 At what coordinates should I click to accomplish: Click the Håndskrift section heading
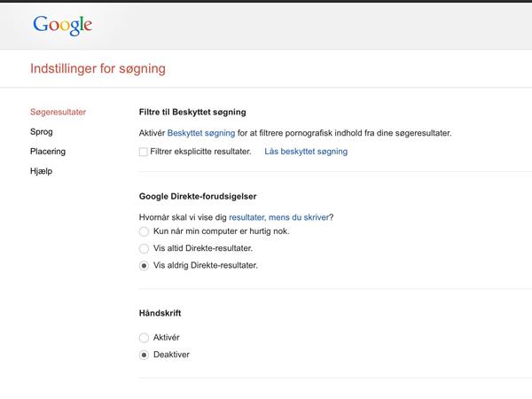[x=160, y=313]
